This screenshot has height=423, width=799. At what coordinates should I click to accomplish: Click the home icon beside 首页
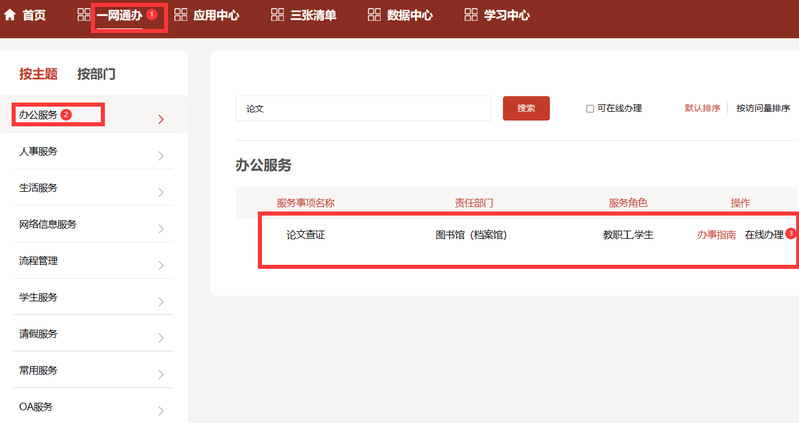click(10, 15)
